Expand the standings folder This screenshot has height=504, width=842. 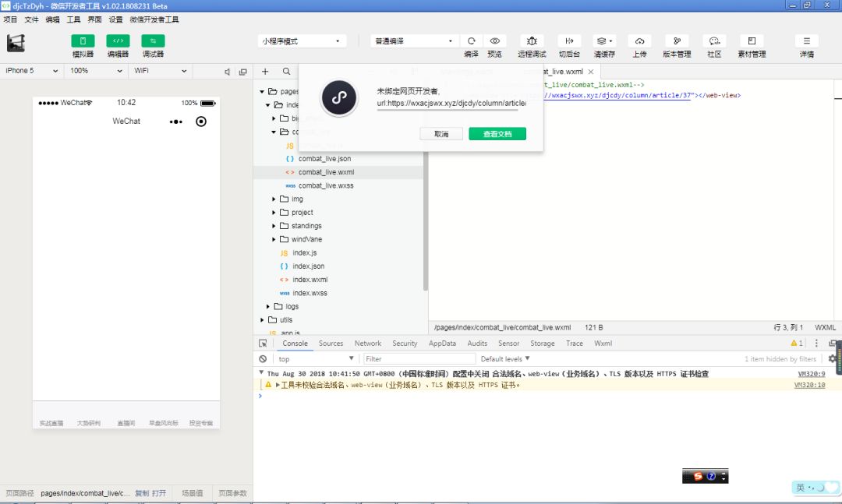pos(274,226)
